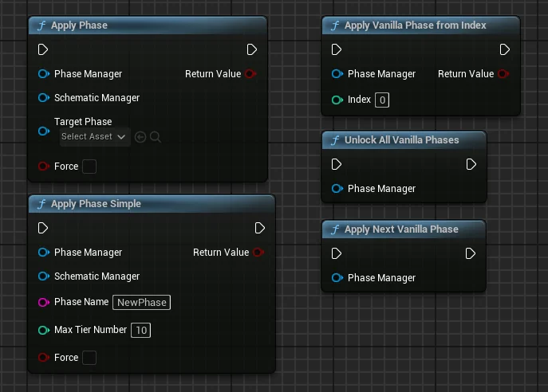Click the execution output pin on Apply Next Vanilla Phase
Image resolution: width=548 pixels, height=392 pixels.
[x=471, y=253]
